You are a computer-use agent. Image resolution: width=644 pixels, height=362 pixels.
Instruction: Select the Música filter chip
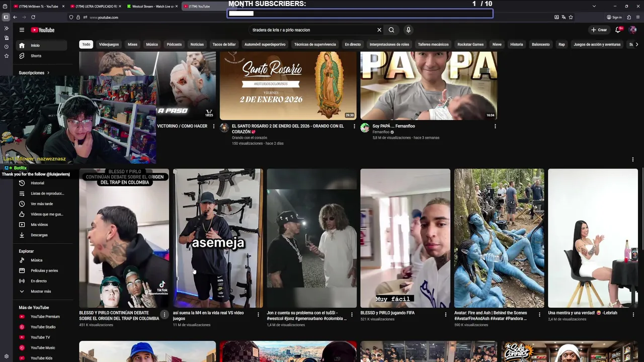(152, 44)
